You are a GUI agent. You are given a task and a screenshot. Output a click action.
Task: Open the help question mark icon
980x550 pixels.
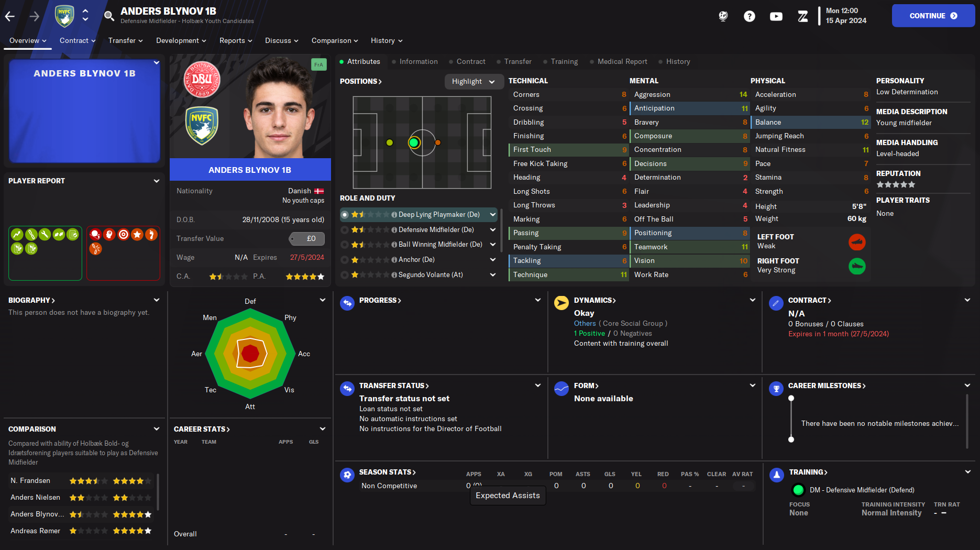750,16
